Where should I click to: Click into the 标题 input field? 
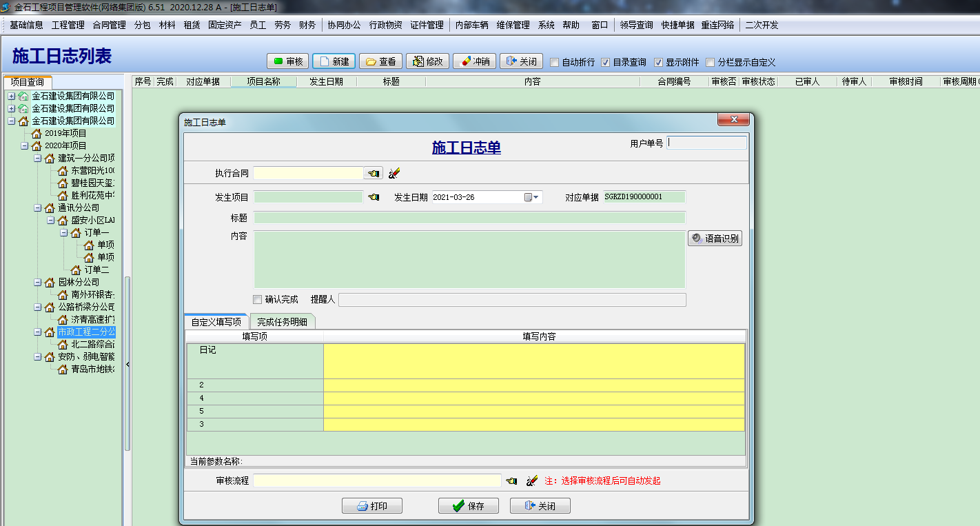coord(469,218)
